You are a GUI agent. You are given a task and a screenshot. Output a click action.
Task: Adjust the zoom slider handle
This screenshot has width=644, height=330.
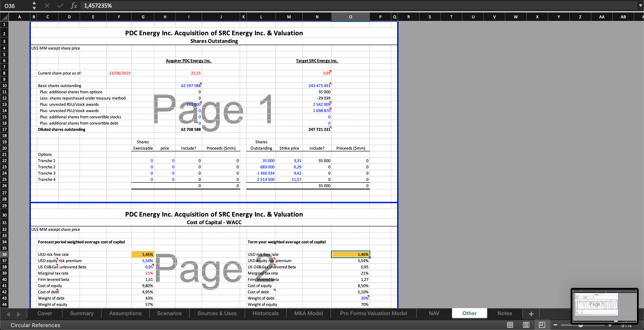point(580,325)
